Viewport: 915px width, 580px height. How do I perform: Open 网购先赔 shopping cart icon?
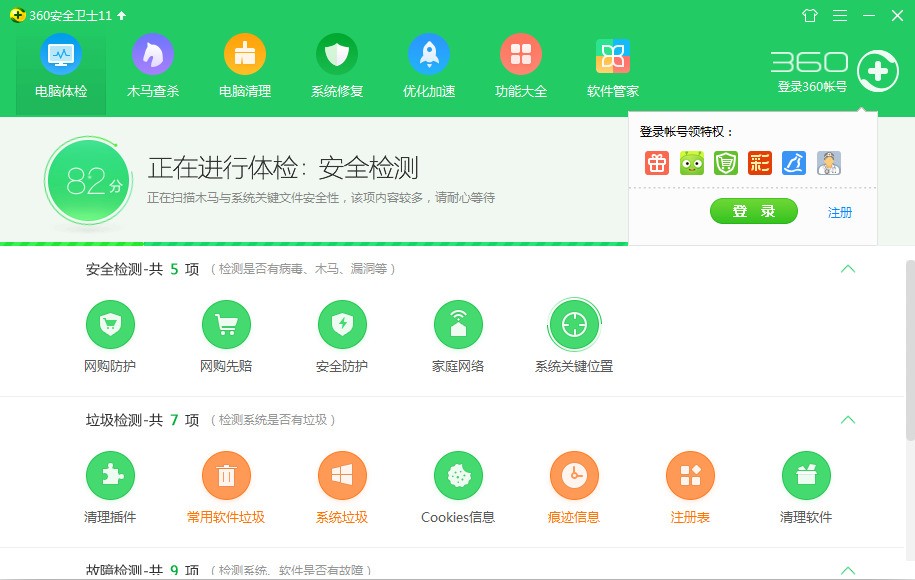[227, 324]
